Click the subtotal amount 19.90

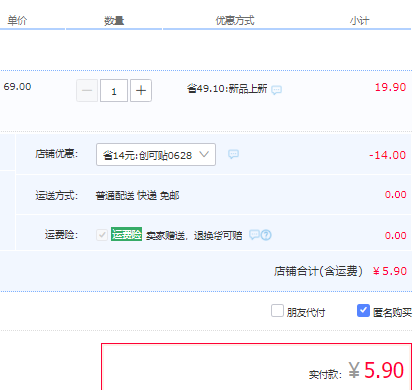tap(390, 87)
